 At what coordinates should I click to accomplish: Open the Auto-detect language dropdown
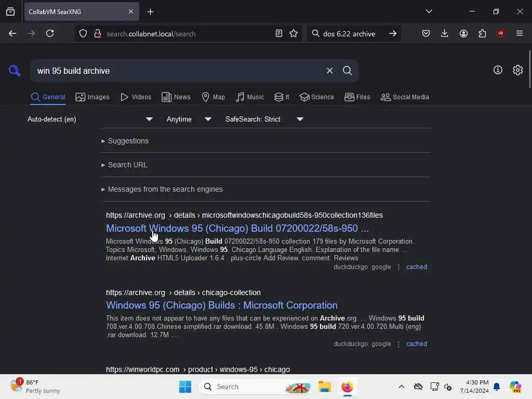click(90, 119)
